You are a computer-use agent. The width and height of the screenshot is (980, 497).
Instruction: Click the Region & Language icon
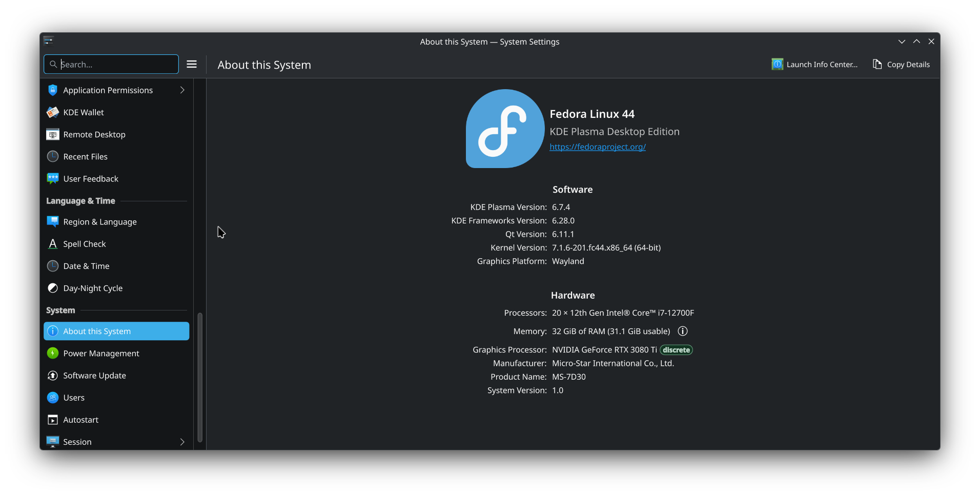click(53, 221)
